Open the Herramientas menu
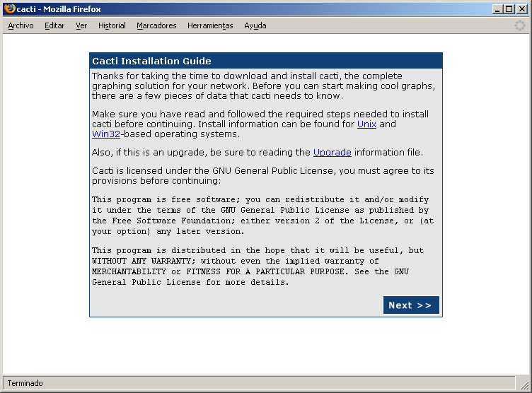532x393 pixels. point(210,25)
